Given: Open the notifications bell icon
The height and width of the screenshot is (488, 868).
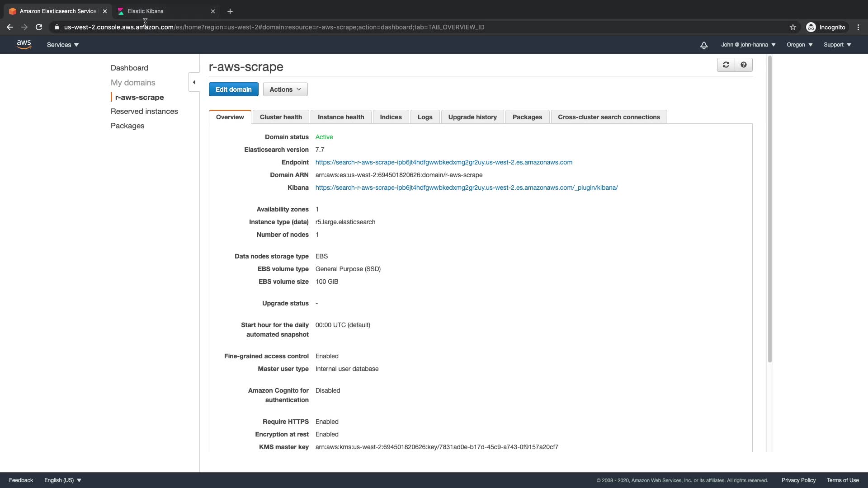Looking at the screenshot, I should click(704, 45).
